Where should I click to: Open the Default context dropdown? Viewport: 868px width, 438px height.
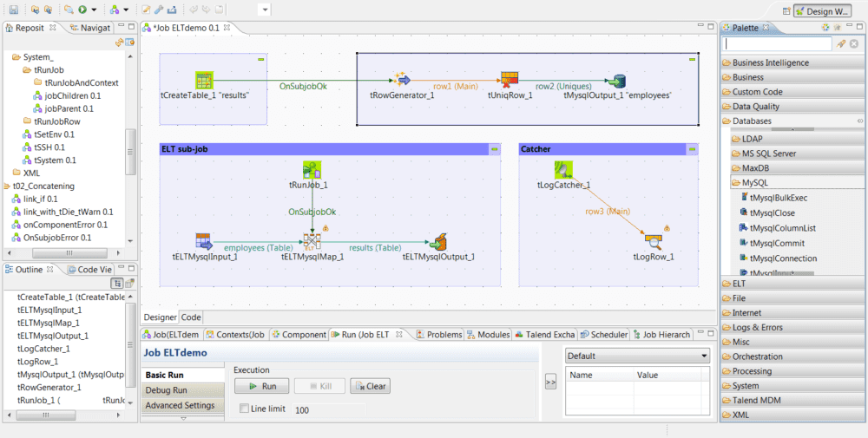click(637, 356)
